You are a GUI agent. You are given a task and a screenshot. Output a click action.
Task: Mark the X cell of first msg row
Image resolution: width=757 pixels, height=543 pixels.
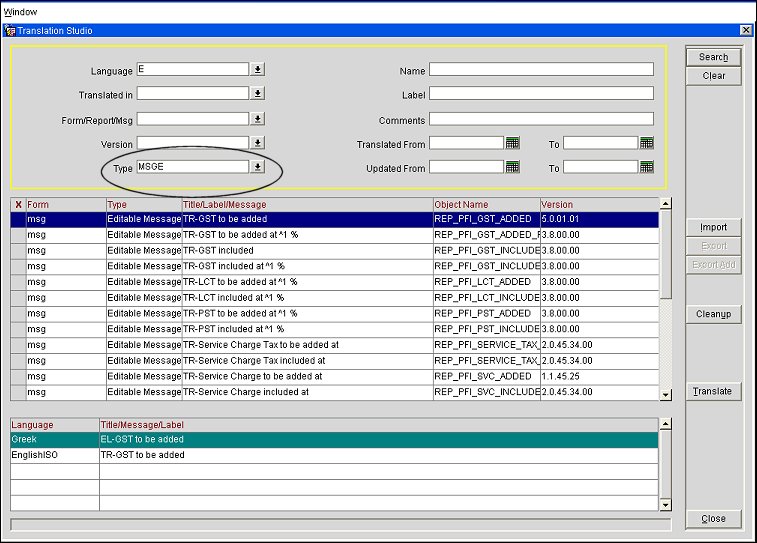pyautogui.click(x=18, y=218)
